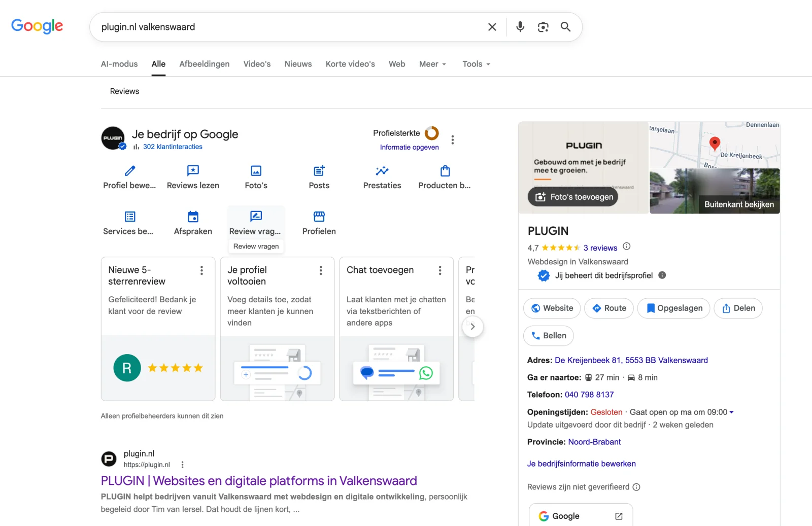
Task: Submit search with the magnifying glass icon
Action: tap(565, 27)
